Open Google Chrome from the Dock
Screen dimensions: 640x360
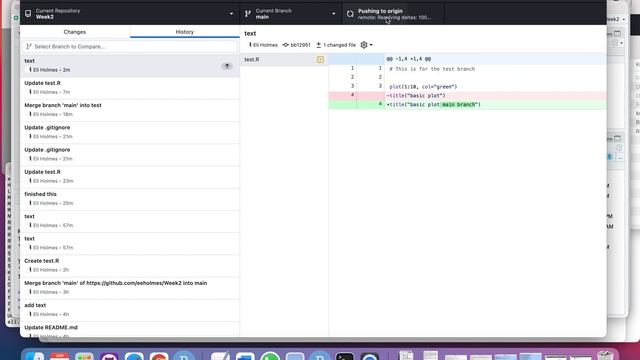point(159,357)
